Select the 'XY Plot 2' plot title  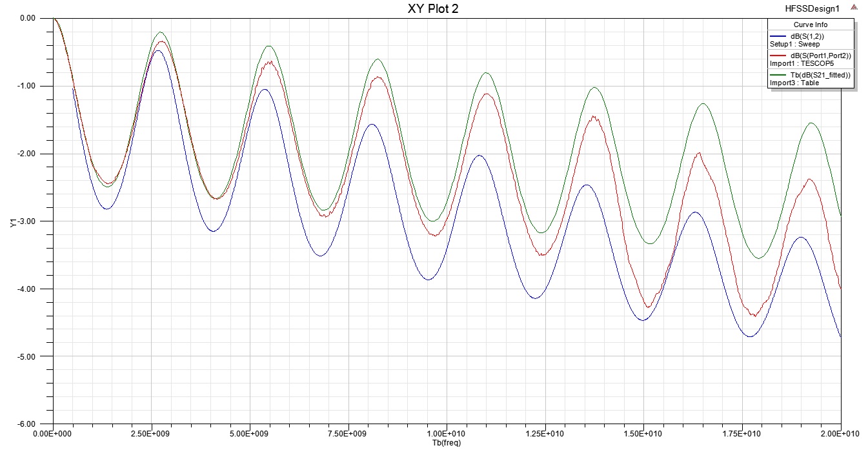pyautogui.click(x=433, y=8)
